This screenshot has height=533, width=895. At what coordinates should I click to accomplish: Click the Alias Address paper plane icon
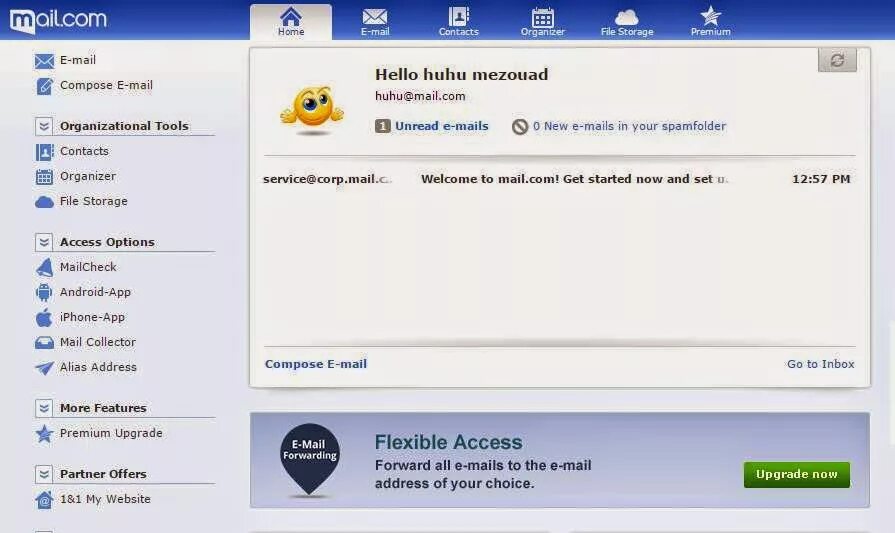click(x=44, y=368)
